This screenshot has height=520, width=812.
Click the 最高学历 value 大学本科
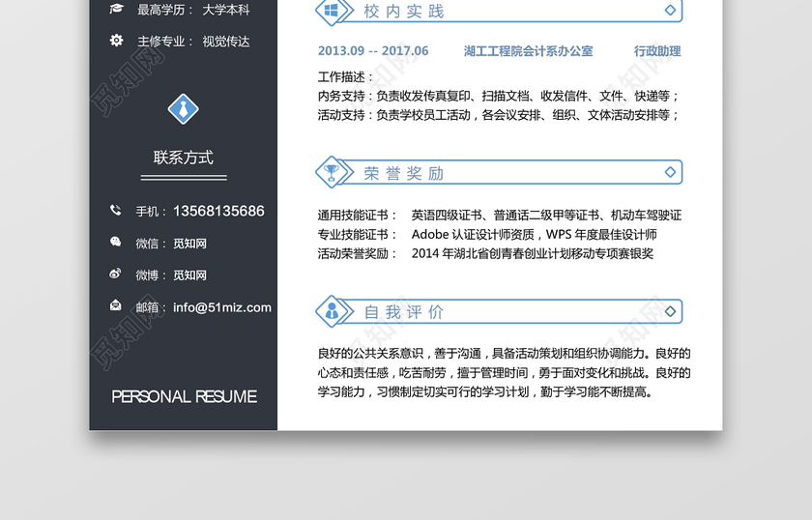(x=226, y=10)
